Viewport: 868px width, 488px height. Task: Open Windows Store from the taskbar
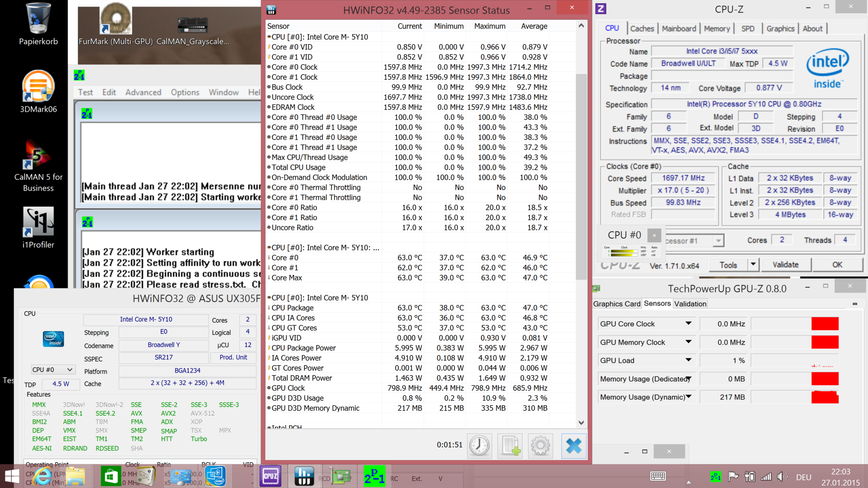point(111,476)
